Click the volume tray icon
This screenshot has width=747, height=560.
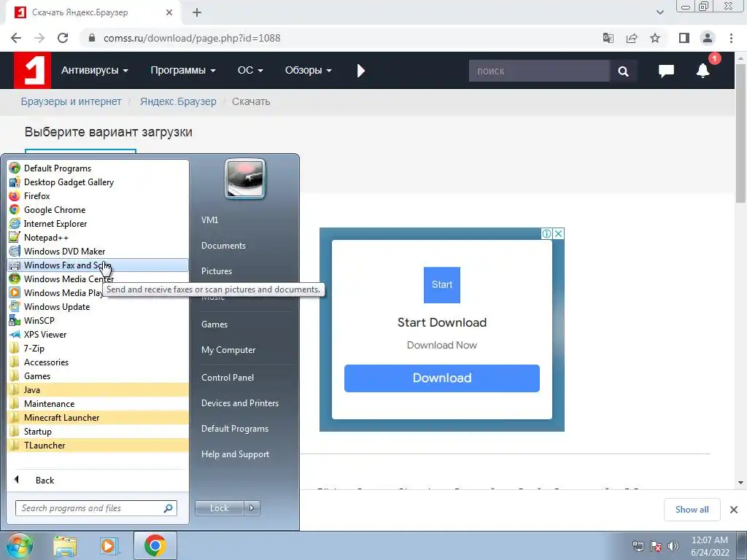coord(673,546)
